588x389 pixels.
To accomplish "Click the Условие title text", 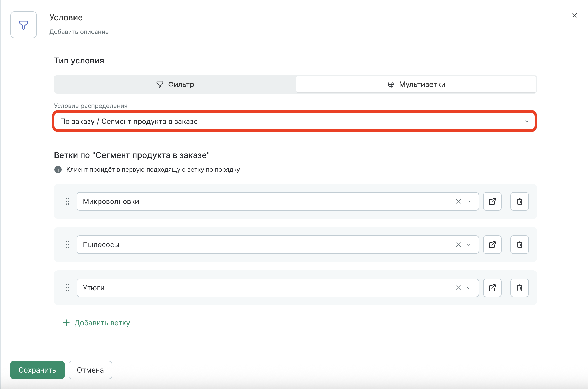I will point(66,17).
